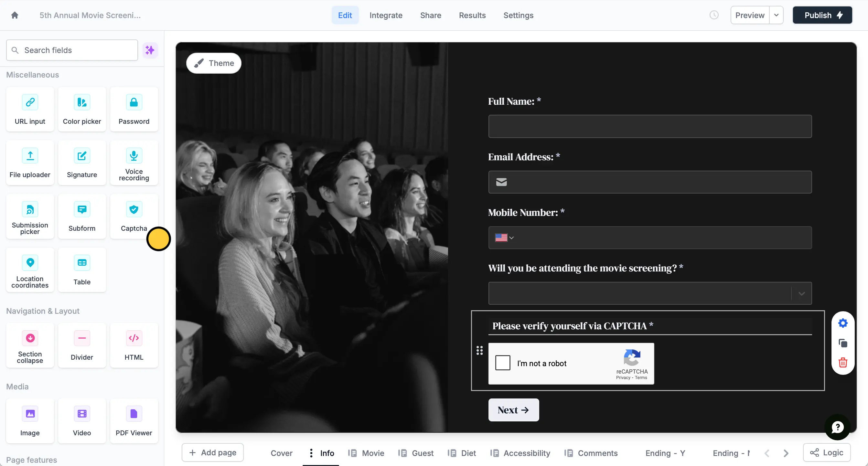
Task: Add a Voice recording field
Action: coord(134,163)
